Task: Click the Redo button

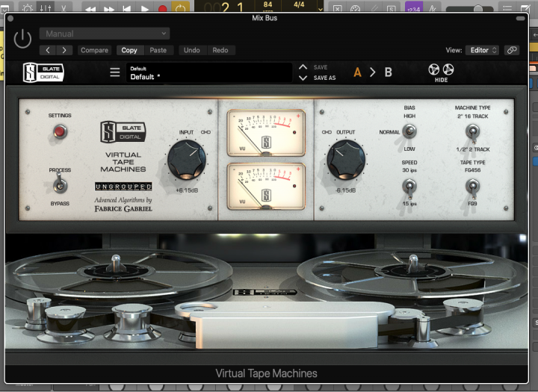Action: point(220,50)
